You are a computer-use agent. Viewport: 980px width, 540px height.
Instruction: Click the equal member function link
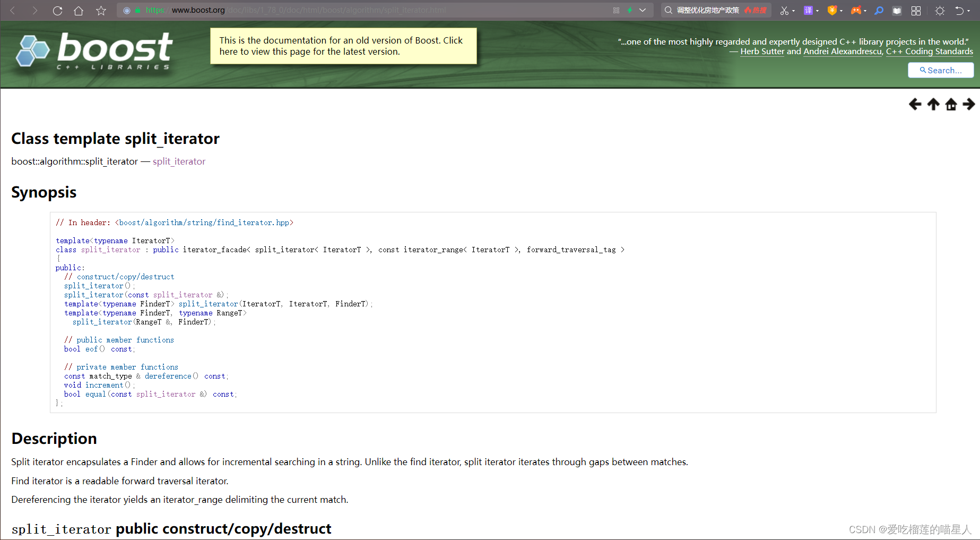[x=96, y=394]
